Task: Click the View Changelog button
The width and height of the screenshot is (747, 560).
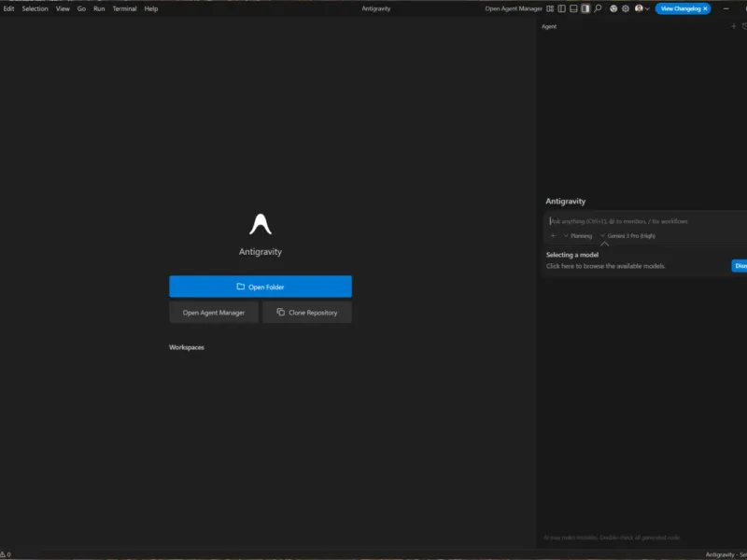Action: click(680, 8)
